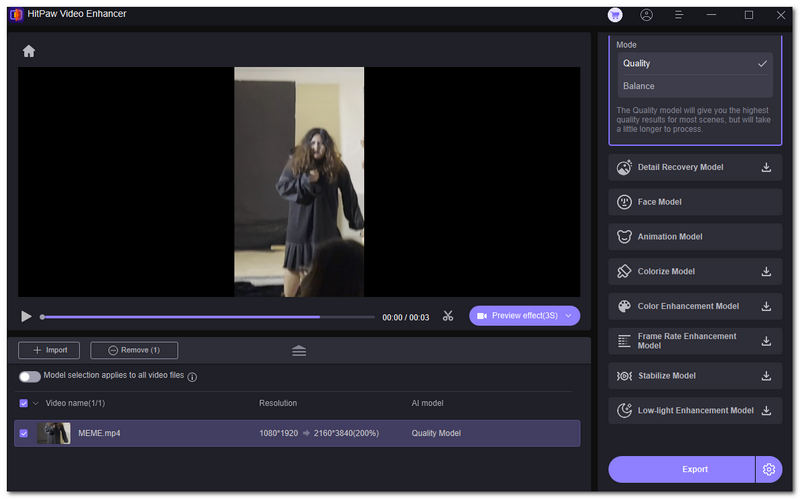Click the scissors trim icon
This screenshot has width=800, height=499.
[x=447, y=316]
